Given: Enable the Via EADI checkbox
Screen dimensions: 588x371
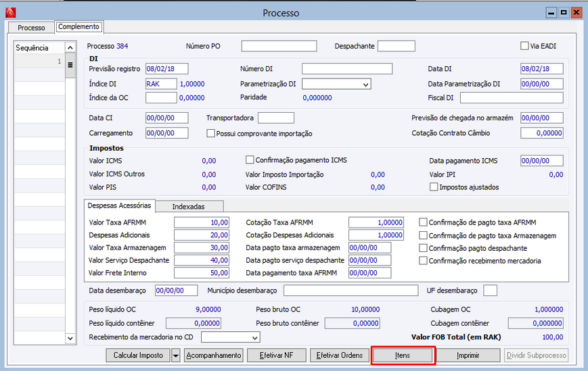Looking at the screenshot, I should tap(524, 46).
